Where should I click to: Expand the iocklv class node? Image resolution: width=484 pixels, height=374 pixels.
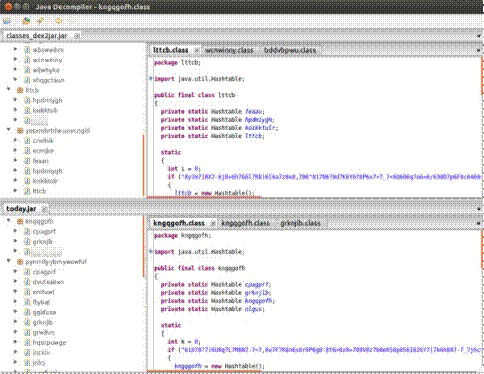[x=15, y=352]
